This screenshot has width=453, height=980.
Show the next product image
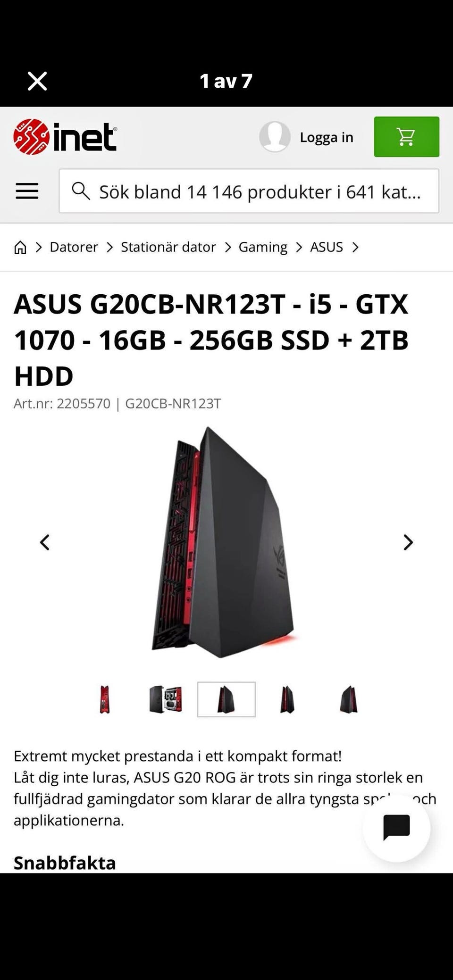[x=408, y=542]
